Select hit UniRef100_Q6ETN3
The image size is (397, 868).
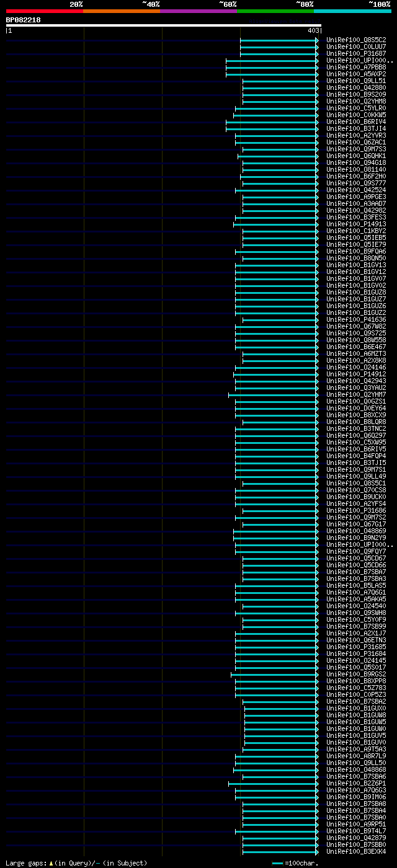356,640
